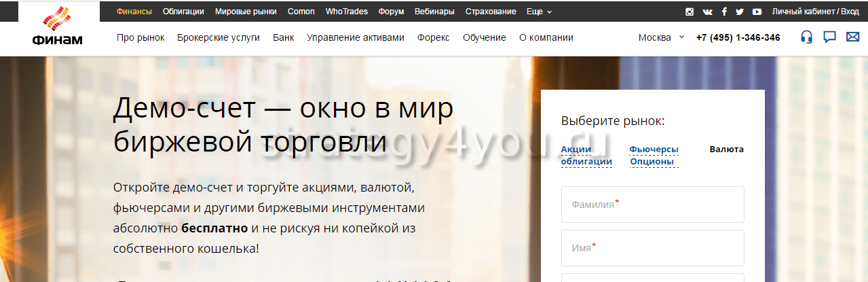Click the VK social network icon

708,12
